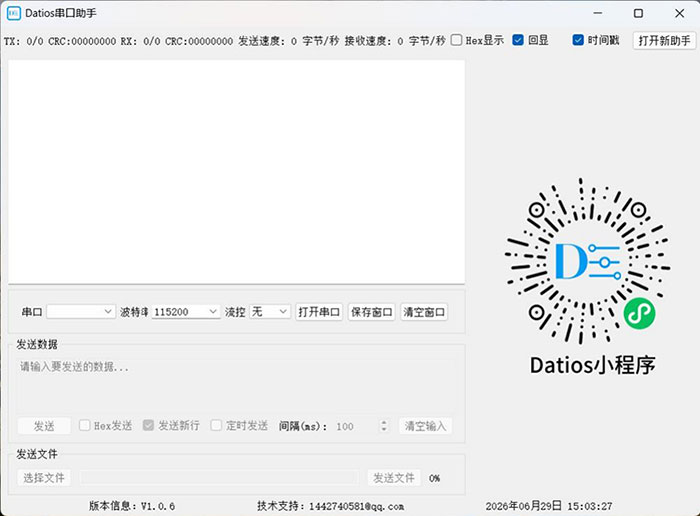Click the 发送速度 send speed text

[x=289, y=41]
